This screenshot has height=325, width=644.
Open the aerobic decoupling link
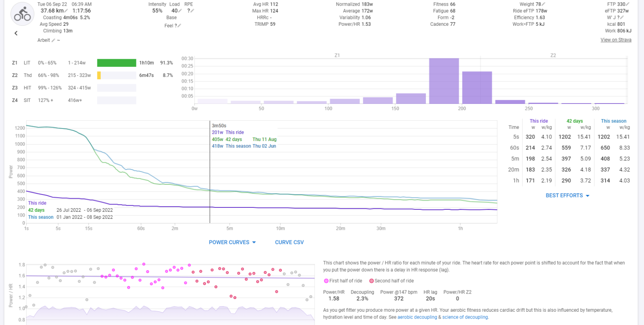click(x=417, y=317)
